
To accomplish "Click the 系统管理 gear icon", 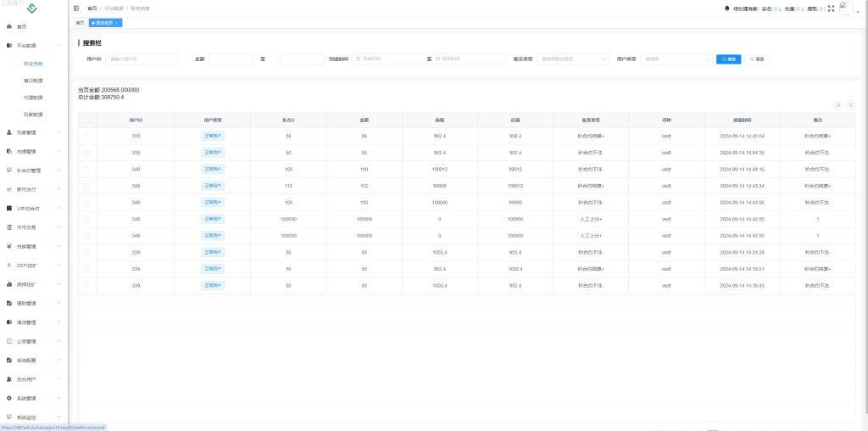I will (8, 398).
